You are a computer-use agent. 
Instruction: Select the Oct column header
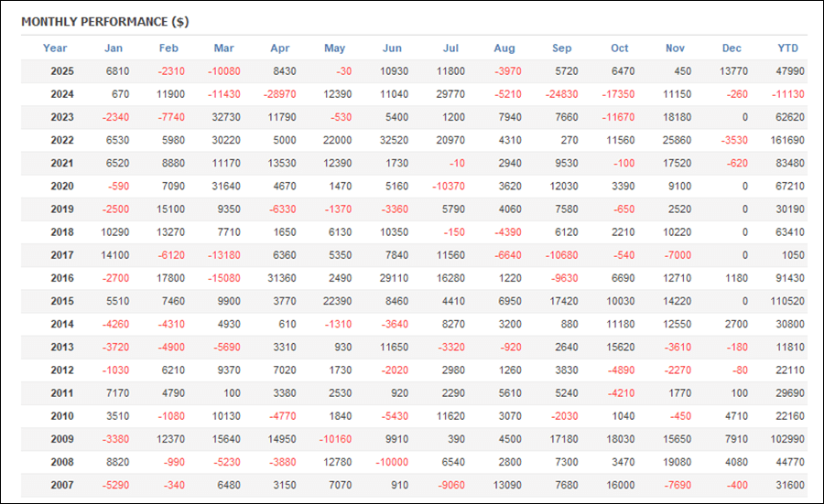coord(620,48)
